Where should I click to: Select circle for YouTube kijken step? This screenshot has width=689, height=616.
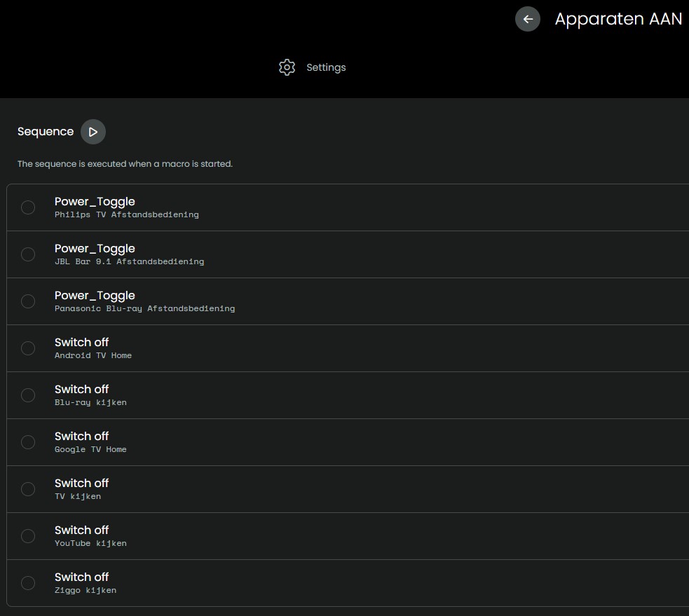(x=28, y=536)
